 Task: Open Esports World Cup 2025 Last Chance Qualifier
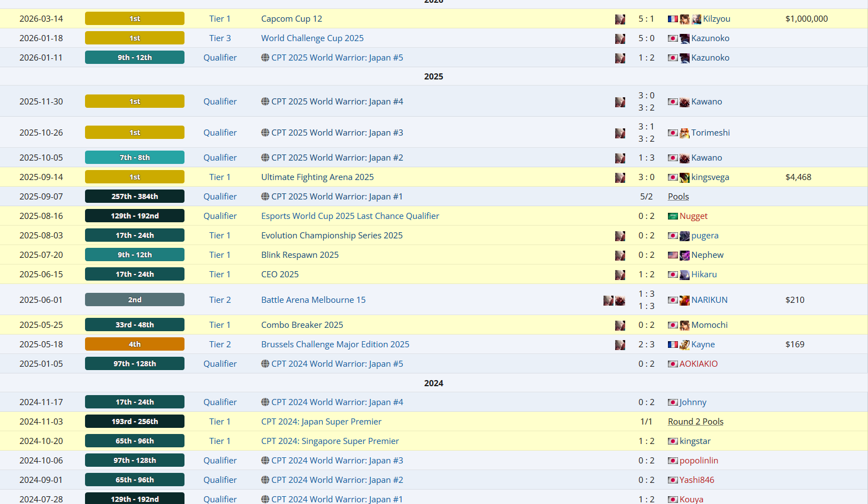coord(350,216)
